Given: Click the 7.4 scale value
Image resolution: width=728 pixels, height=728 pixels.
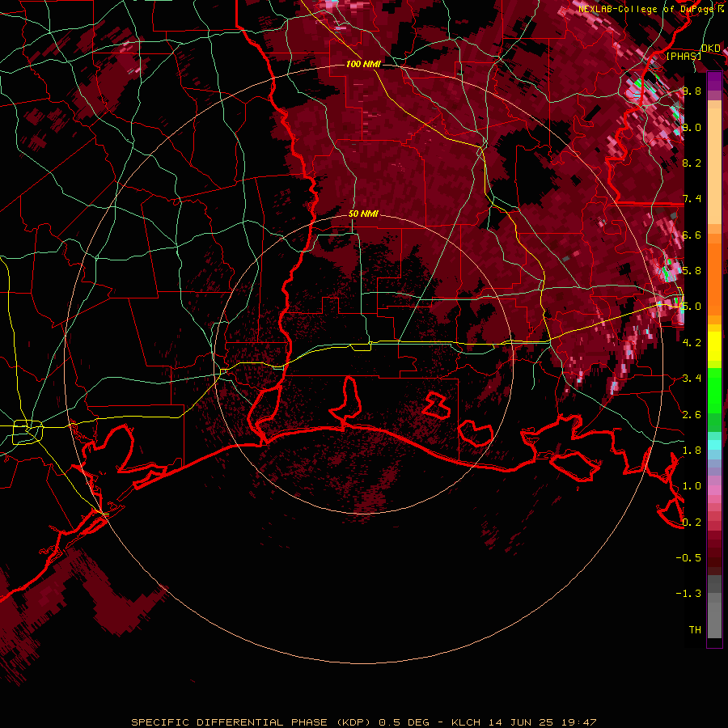Looking at the screenshot, I should [692, 199].
